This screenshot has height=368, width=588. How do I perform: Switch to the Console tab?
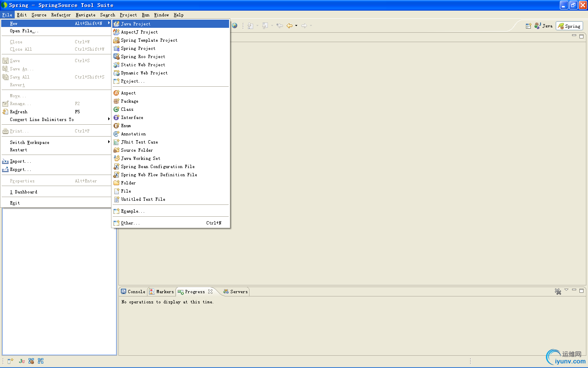(x=133, y=292)
